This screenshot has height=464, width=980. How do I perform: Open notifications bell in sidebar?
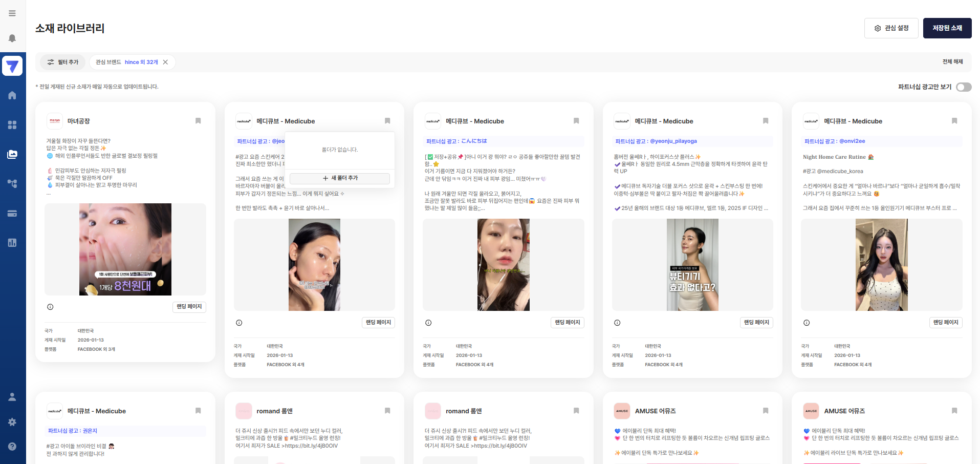click(12, 38)
